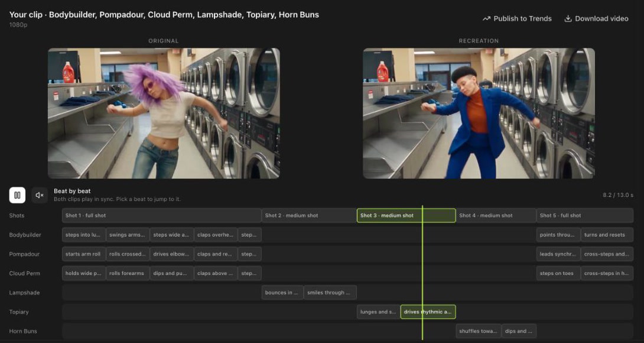Image resolution: width=644 pixels, height=343 pixels.
Task: Select the 'step...' beat in Pompadour row
Action: (x=249, y=254)
